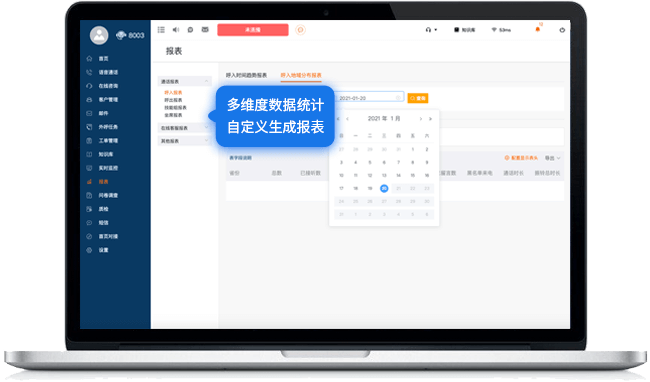Click the 总数 total column header
The image size is (650, 382).
click(276, 173)
